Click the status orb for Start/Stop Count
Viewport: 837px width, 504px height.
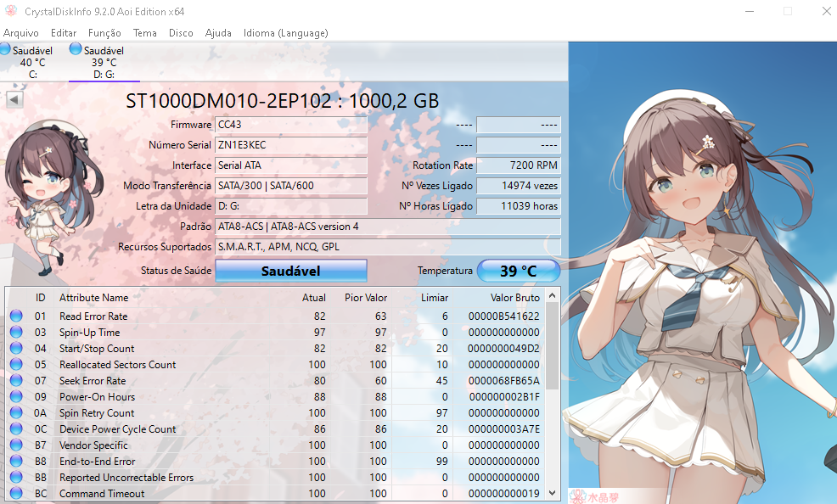(x=16, y=348)
